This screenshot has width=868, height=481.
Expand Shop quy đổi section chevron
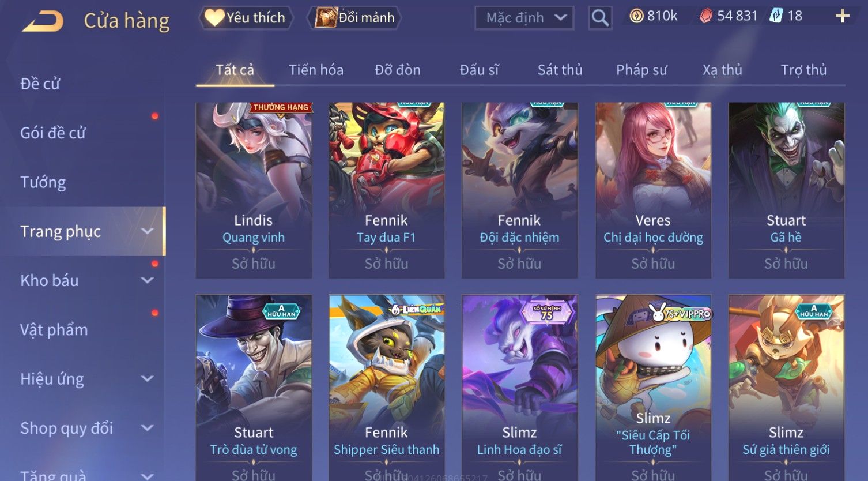tap(148, 428)
